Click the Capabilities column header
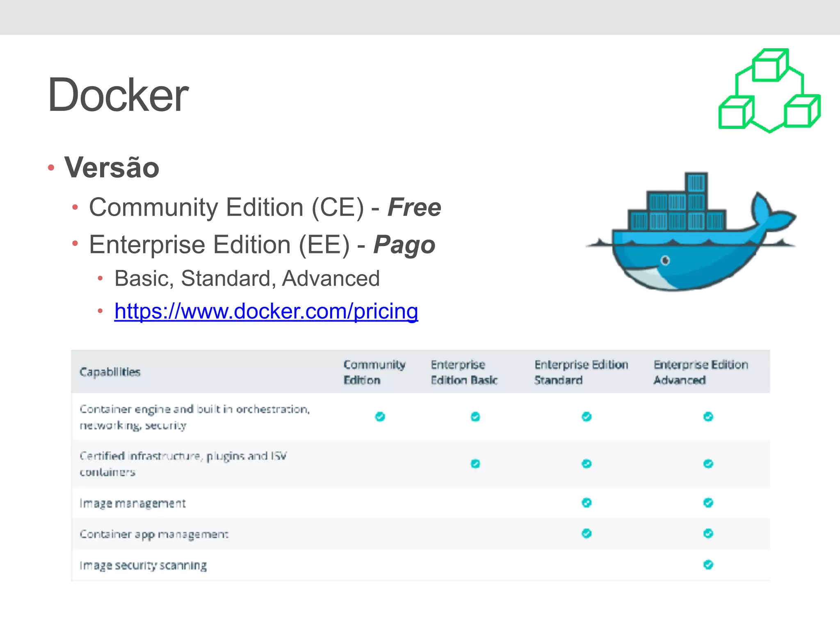The height and width of the screenshot is (630, 840). coord(110,372)
